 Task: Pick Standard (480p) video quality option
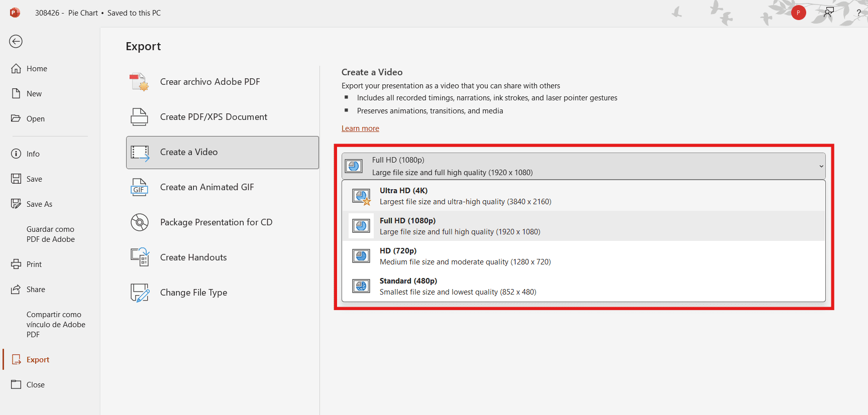click(x=458, y=286)
